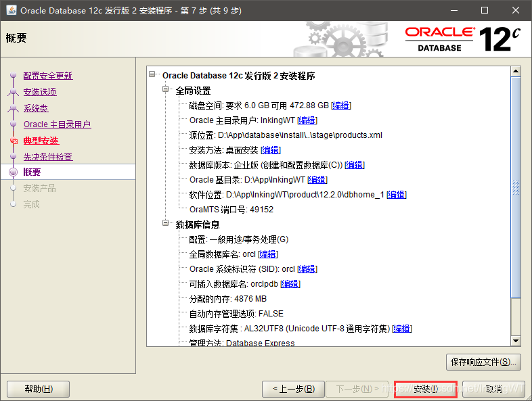Edit the 数据库字符集 AL32UTF8 setting
The image size is (532, 401).
pos(402,329)
